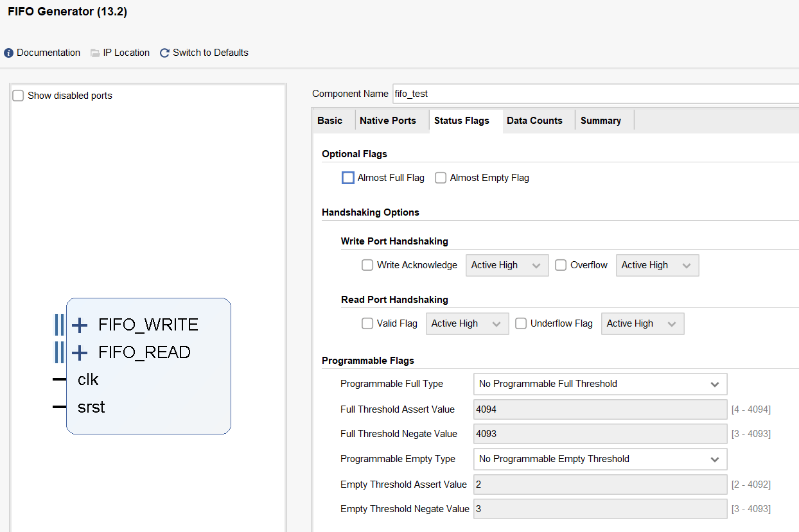
Task: Click the Component Name field fifo_test
Action: 595,94
